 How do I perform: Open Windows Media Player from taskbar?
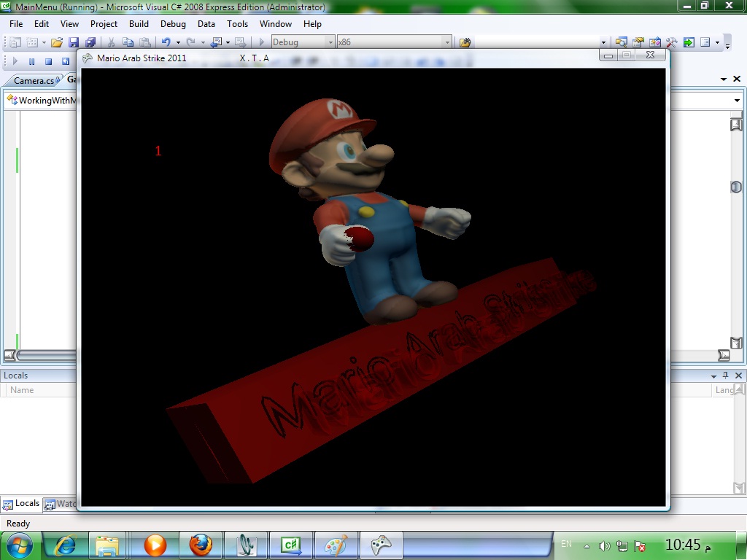point(155,545)
